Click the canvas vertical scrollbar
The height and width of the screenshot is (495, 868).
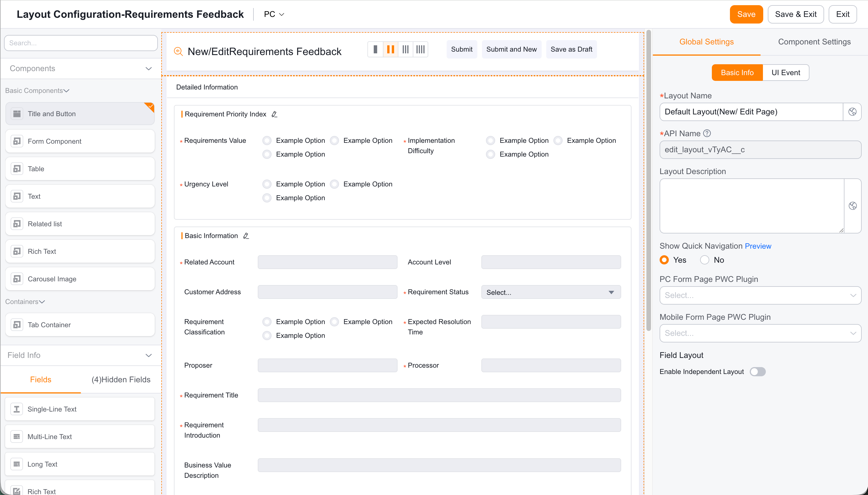tap(648, 180)
